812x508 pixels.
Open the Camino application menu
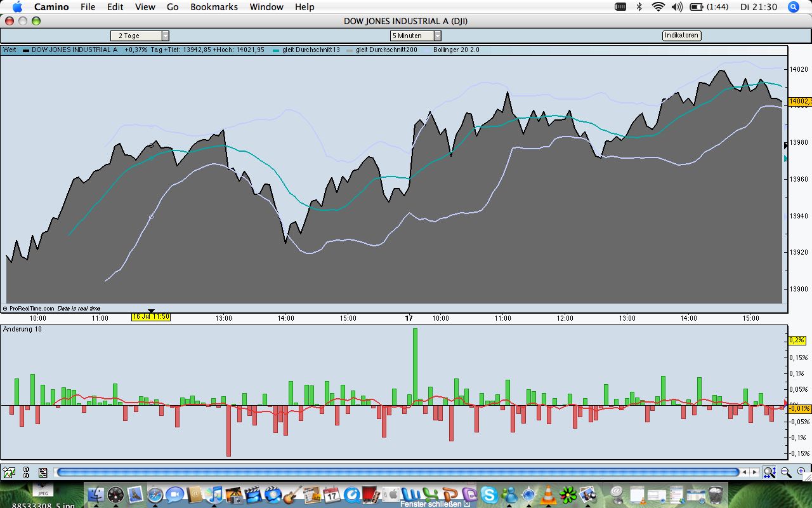coord(52,7)
